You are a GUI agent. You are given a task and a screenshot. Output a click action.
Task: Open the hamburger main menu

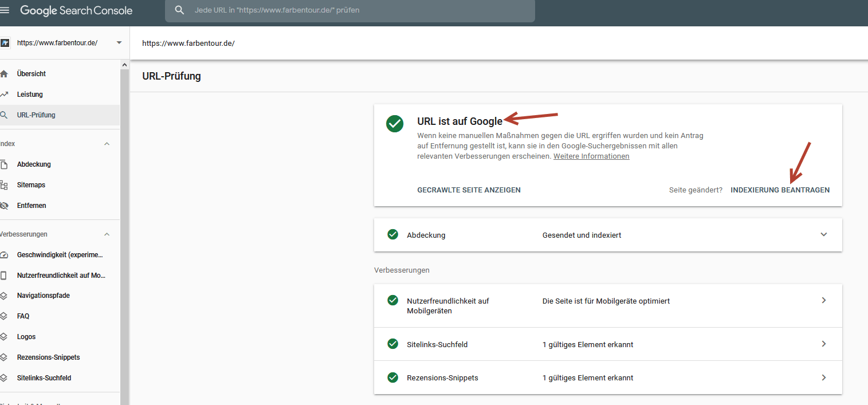pyautogui.click(x=5, y=10)
